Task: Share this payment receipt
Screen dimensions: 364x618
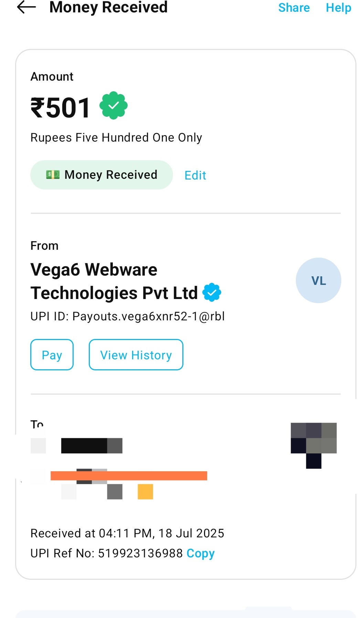Action: coord(294,8)
